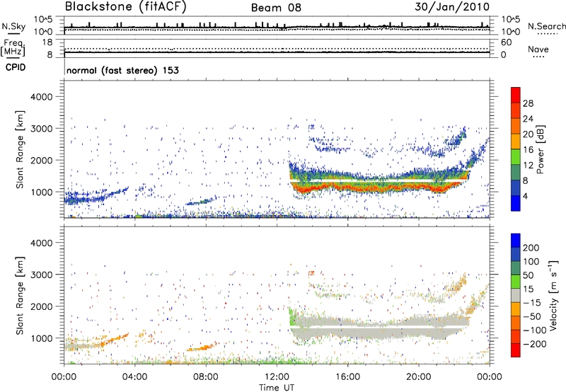Click the "12" label on power colorbar
The width and height of the screenshot is (566, 392).
pos(528,166)
